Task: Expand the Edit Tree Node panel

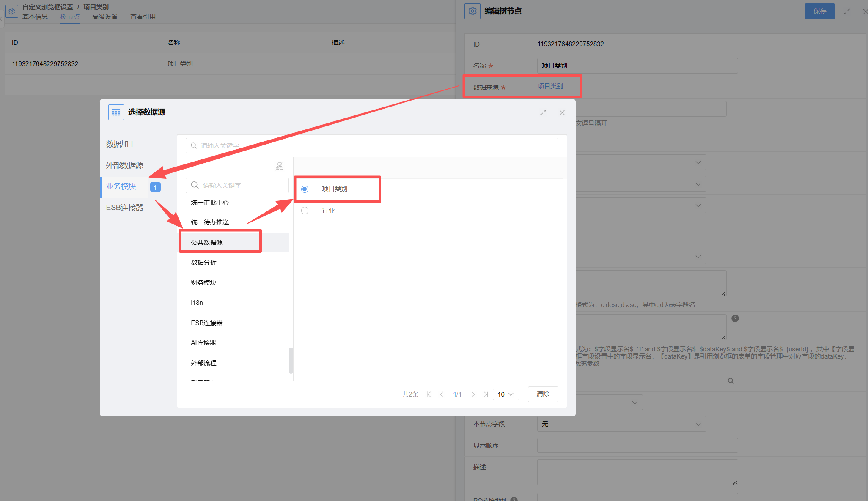Action: tap(847, 11)
